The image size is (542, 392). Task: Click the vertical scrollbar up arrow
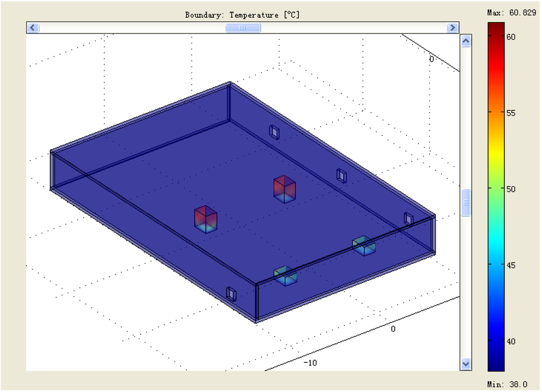coord(466,41)
